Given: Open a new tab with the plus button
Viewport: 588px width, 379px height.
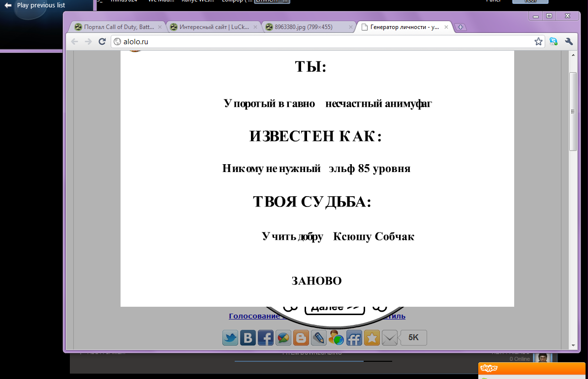Looking at the screenshot, I should (x=461, y=27).
